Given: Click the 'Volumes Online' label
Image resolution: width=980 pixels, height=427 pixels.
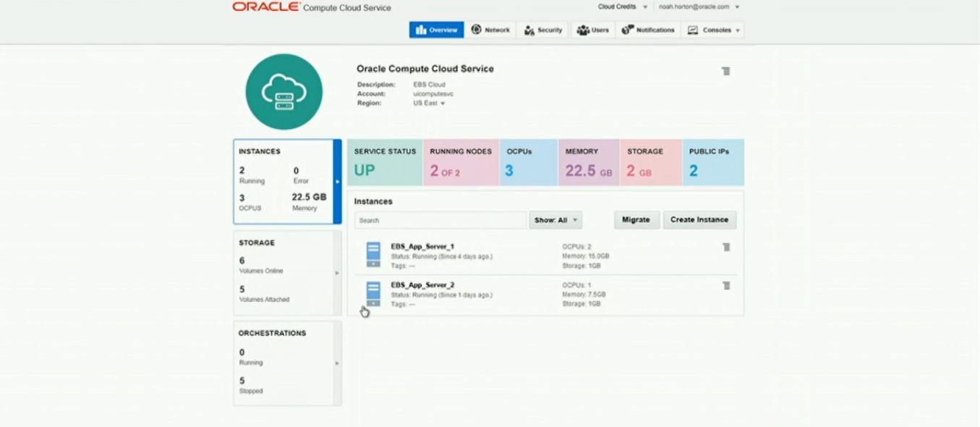Looking at the screenshot, I should 261,271.
